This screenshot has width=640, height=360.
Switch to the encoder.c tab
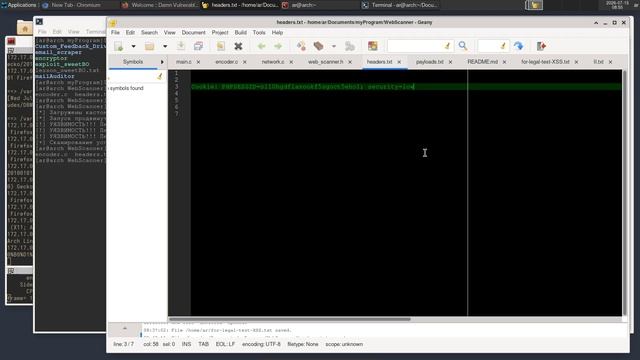pyautogui.click(x=227, y=62)
